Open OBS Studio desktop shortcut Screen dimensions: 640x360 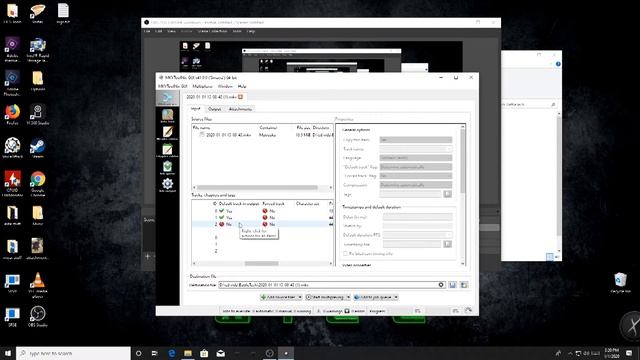38,317
